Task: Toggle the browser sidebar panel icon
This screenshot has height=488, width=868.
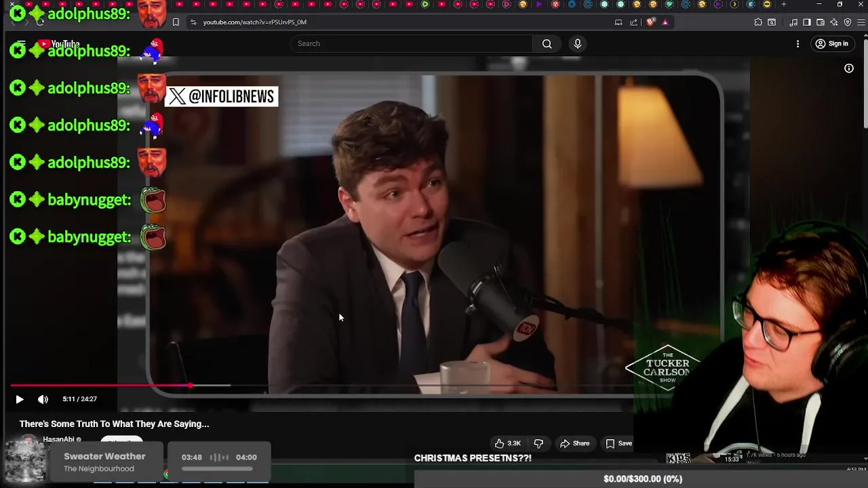Action: [807, 22]
